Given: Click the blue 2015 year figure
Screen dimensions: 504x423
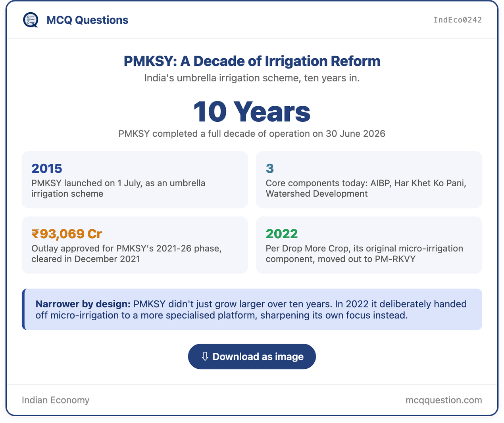Looking at the screenshot, I should 47,168.
